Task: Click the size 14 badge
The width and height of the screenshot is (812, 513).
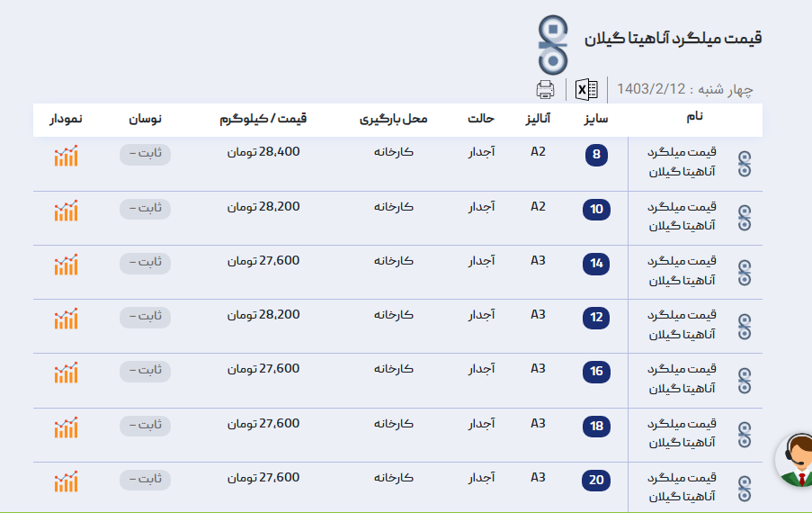Action: [x=596, y=264]
